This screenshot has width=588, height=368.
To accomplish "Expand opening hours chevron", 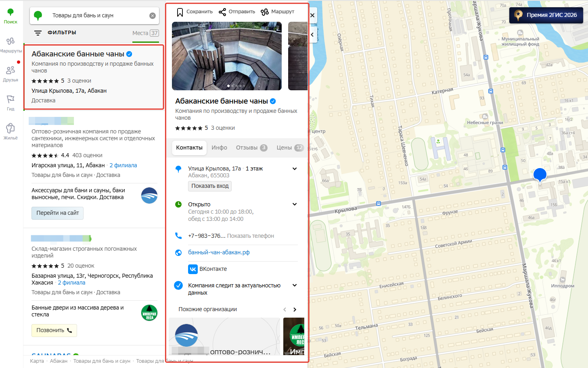I will tap(295, 204).
